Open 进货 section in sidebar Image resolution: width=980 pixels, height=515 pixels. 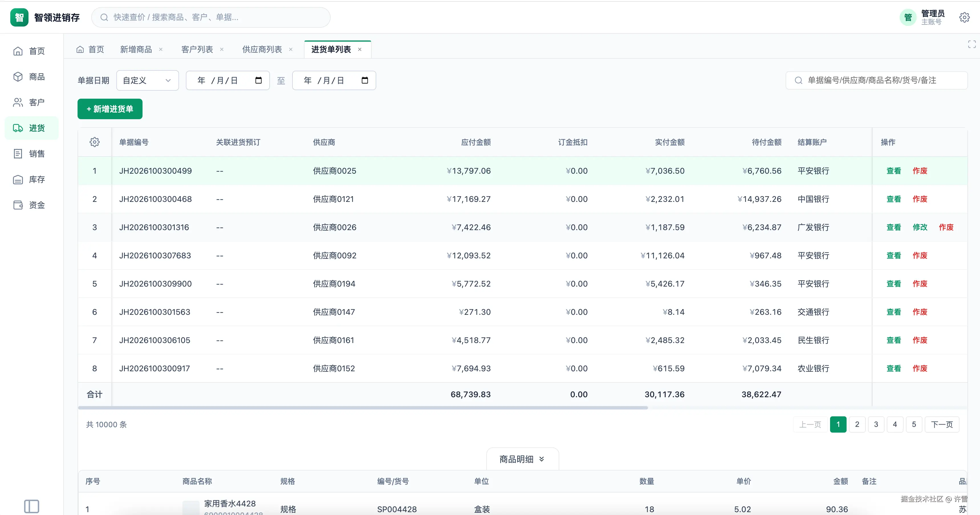(x=32, y=128)
